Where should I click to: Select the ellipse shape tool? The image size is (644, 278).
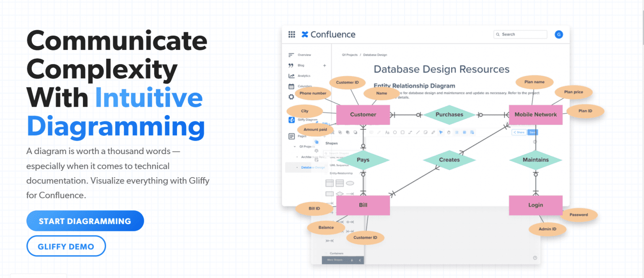pyautogui.click(x=395, y=132)
